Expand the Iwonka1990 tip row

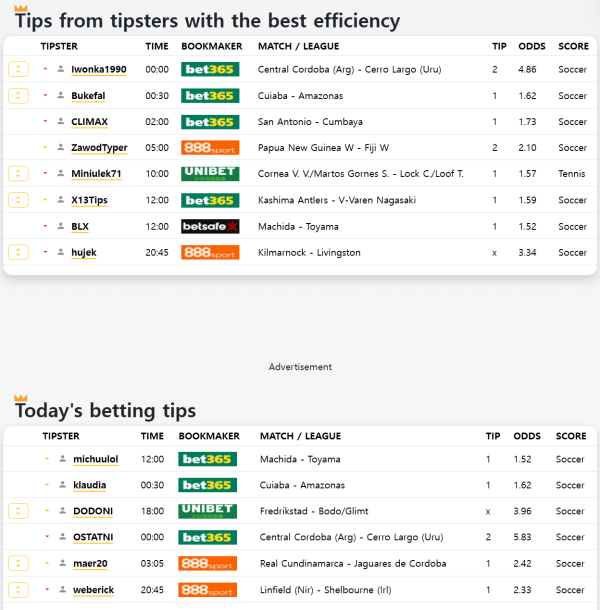(18, 70)
